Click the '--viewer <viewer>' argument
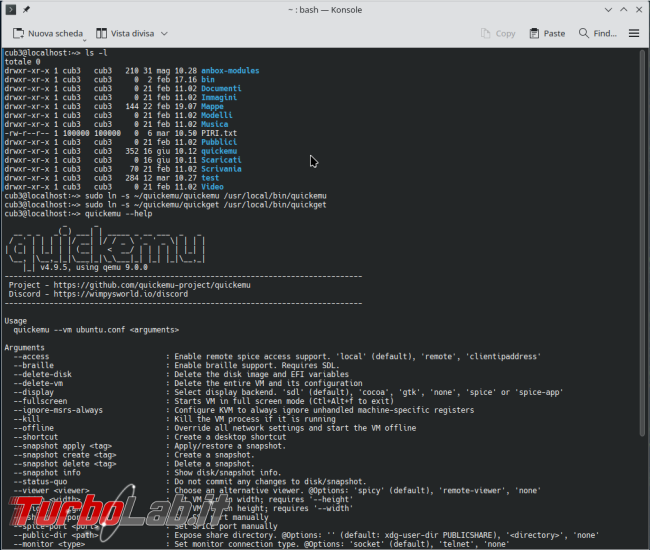The width and height of the screenshot is (650, 550). click(51, 491)
